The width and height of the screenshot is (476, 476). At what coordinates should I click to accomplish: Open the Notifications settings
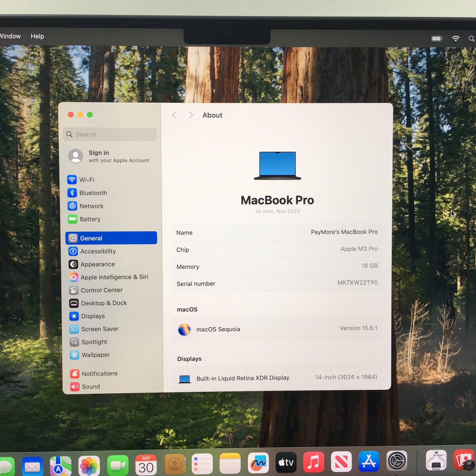[99, 374]
